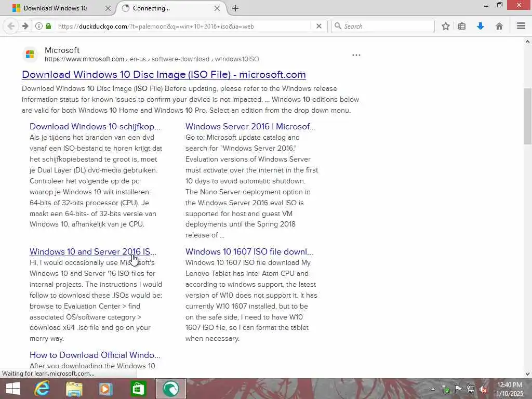
Task: Open the network tray icon
Action: [471, 389]
